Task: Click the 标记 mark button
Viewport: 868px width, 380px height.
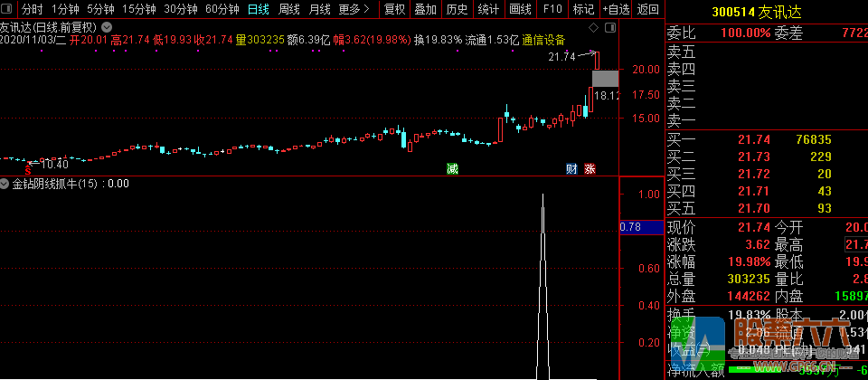Action: pos(583,9)
